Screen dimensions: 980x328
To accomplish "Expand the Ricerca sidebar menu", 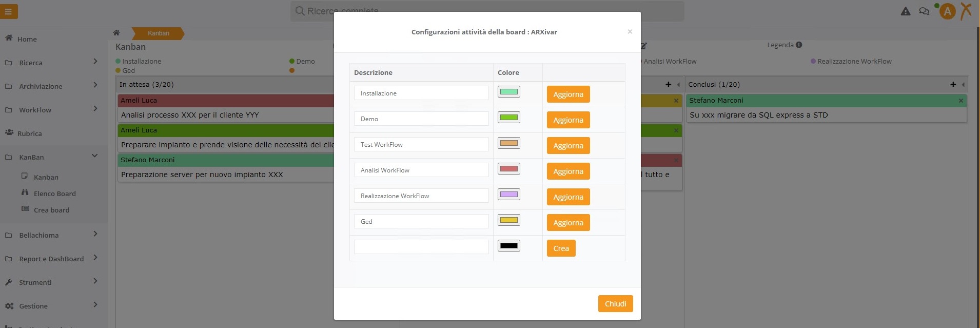I will tap(95, 62).
